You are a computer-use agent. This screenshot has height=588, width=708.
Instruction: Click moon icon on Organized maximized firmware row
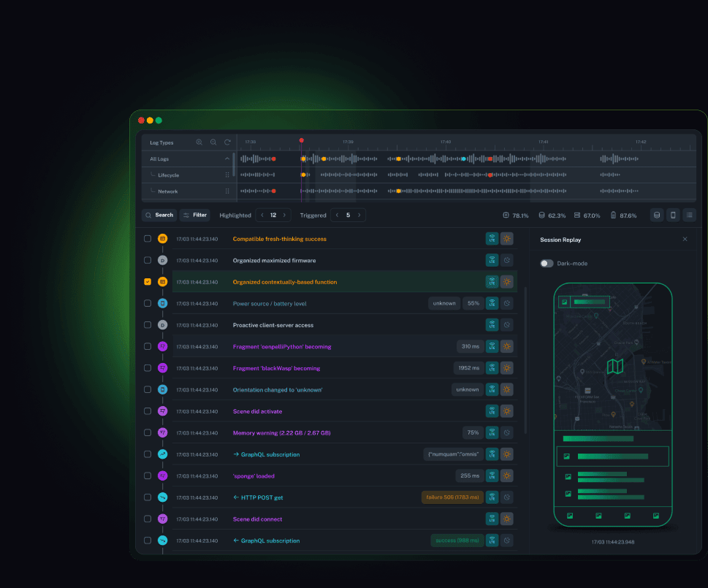click(507, 260)
